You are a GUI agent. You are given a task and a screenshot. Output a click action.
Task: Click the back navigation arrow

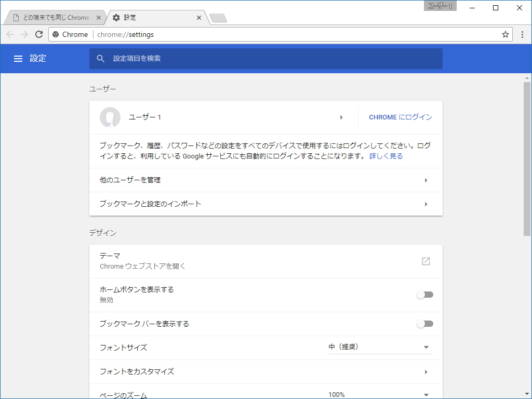9,34
